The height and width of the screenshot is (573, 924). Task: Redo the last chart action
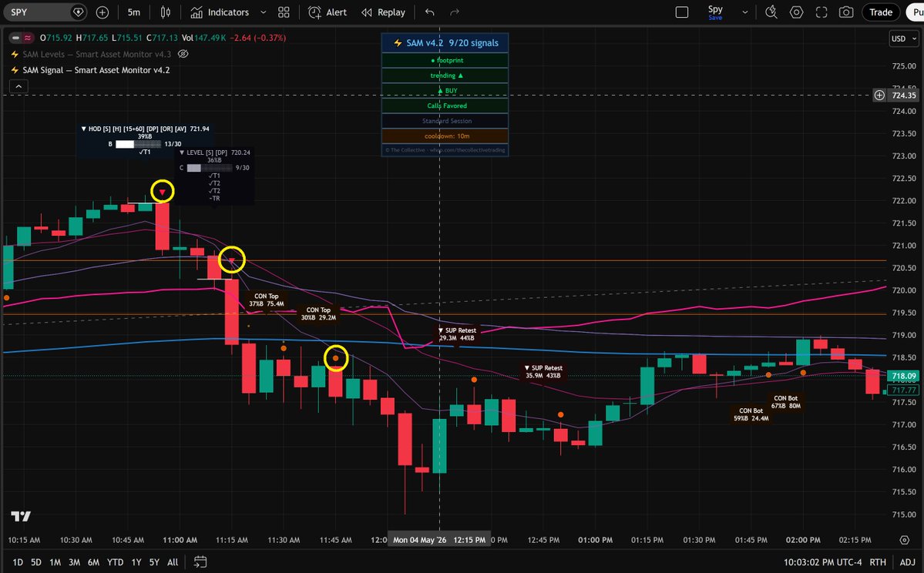pos(455,12)
